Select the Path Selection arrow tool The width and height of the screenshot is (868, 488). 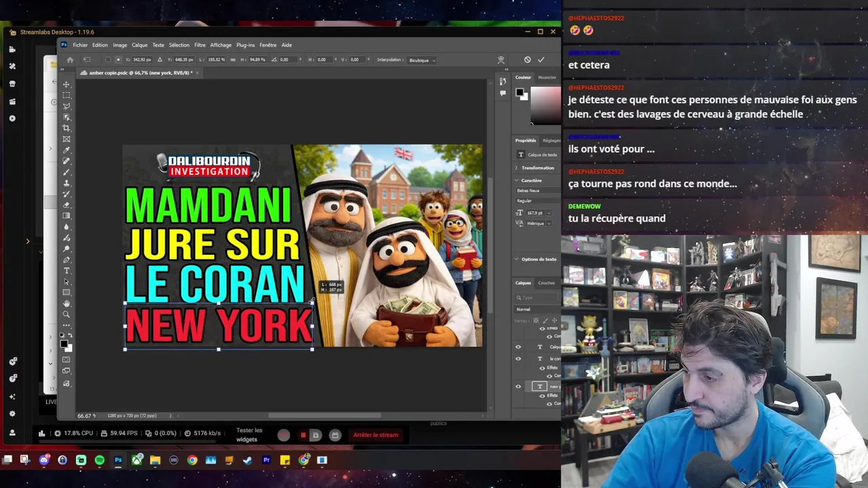coord(66,281)
